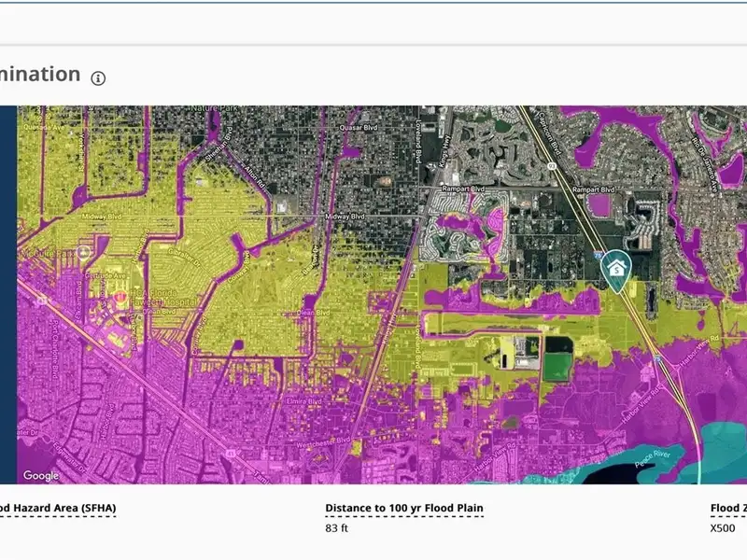Screen dimensions: 747x560
Task: Click the Google logo on the map
Action: [x=41, y=476]
